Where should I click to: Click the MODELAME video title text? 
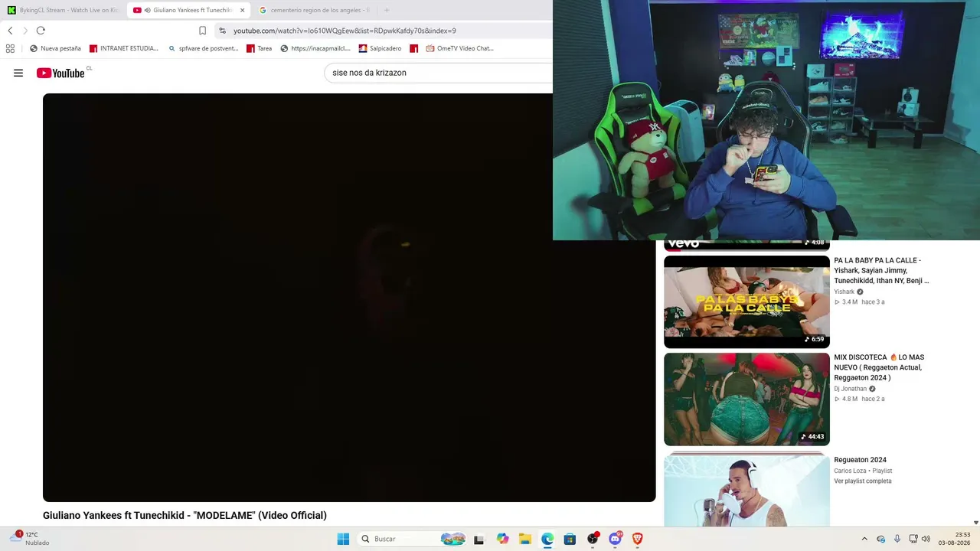(185, 516)
